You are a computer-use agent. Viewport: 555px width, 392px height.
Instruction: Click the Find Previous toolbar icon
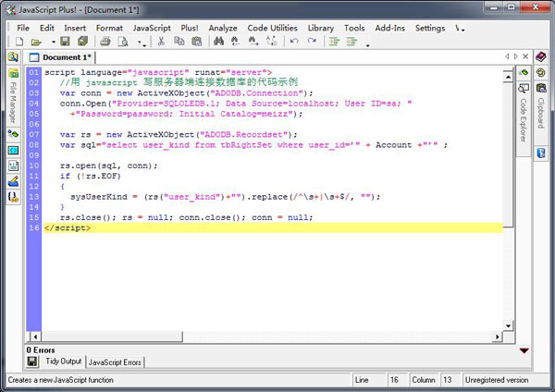click(x=235, y=42)
